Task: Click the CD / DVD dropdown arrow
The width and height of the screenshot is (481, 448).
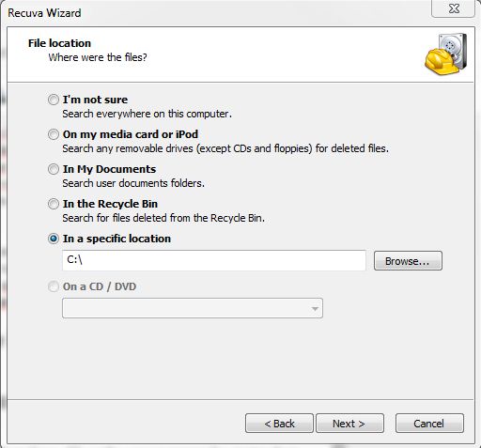Action: 315,309
